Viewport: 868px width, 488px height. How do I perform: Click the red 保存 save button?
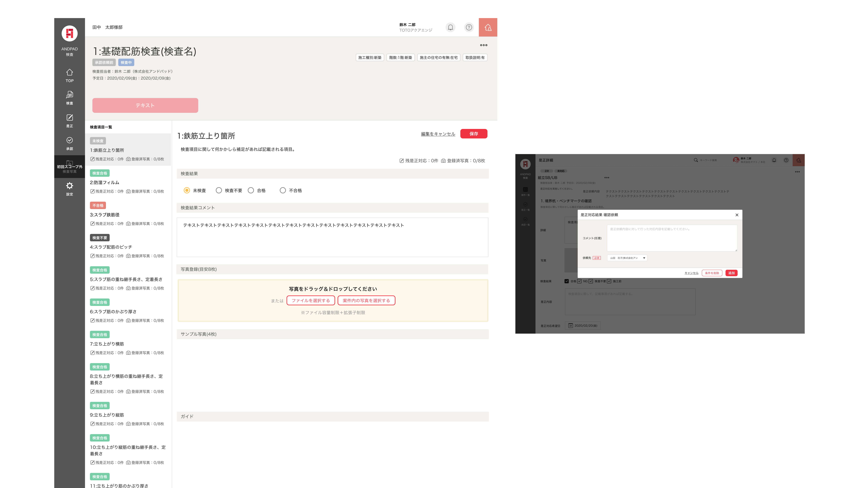pyautogui.click(x=473, y=134)
